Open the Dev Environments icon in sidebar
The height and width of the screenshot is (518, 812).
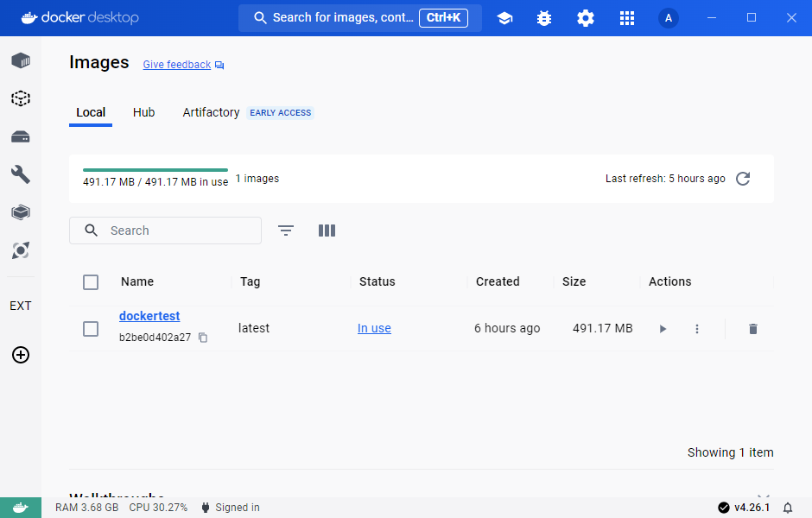pyautogui.click(x=21, y=212)
